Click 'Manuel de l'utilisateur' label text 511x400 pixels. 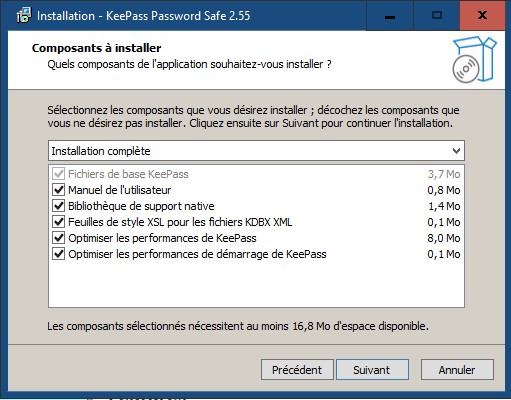[x=120, y=190]
